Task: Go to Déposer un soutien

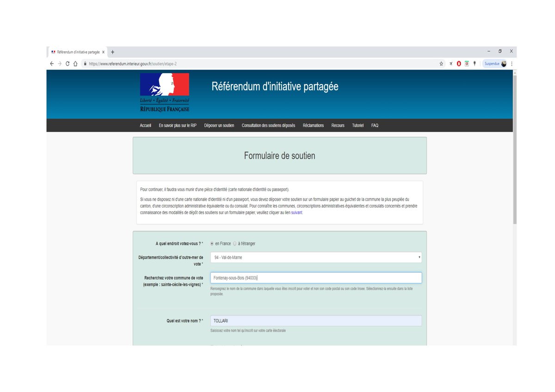Action: pos(219,126)
